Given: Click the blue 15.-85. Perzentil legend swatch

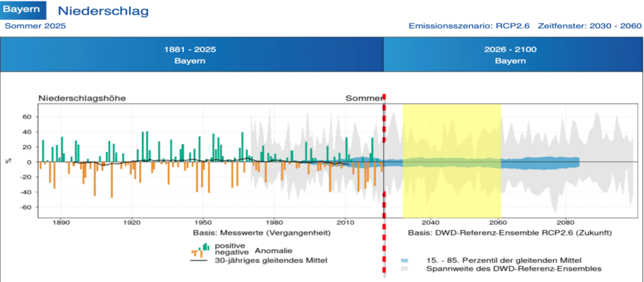Looking at the screenshot, I should (x=406, y=260).
